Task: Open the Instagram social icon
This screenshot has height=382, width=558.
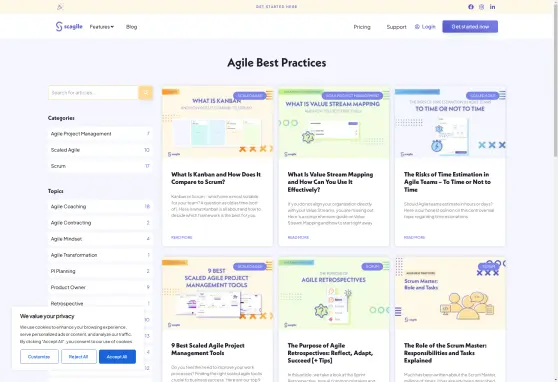Action: coord(481,7)
